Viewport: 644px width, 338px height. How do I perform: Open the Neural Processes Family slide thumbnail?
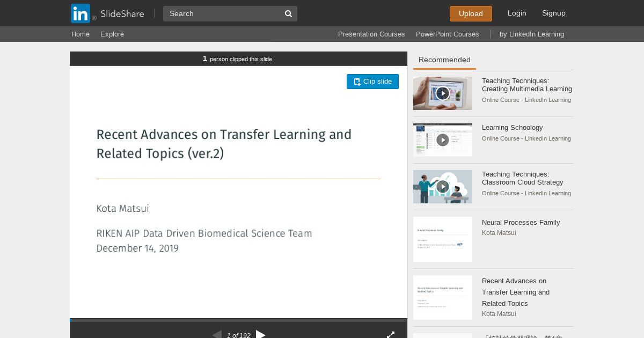point(443,239)
